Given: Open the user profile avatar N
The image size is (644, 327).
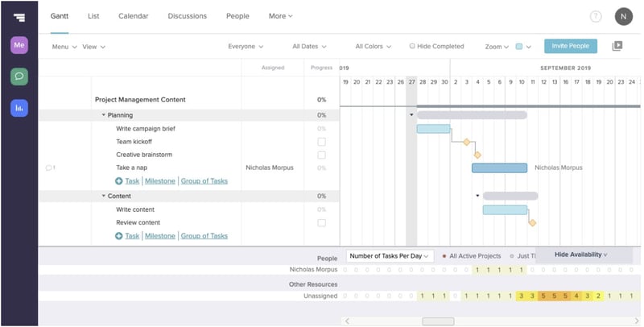Looking at the screenshot, I should pyautogui.click(x=623, y=16).
